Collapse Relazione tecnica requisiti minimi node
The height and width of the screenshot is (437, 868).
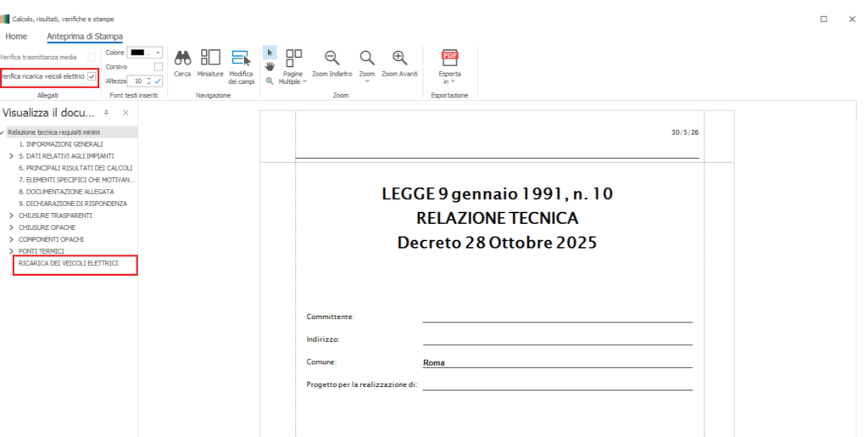click(3, 133)
